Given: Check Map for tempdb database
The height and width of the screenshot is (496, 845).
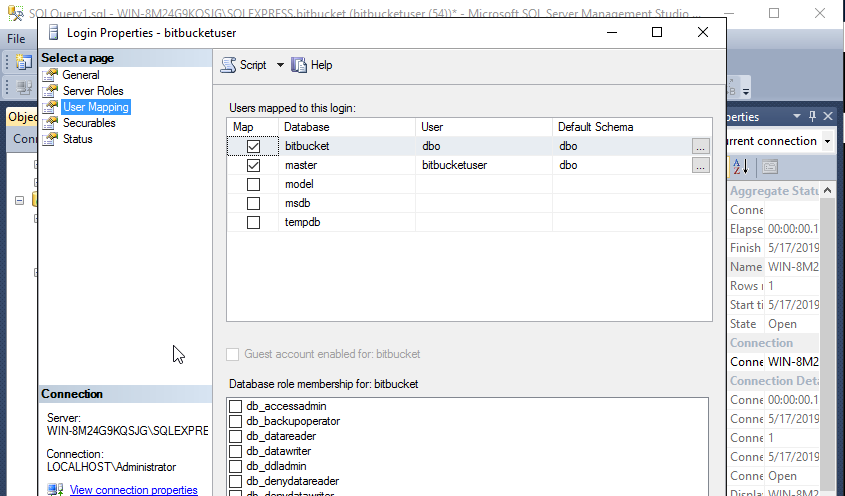Looking at the screenshot, I should (253, 222).
